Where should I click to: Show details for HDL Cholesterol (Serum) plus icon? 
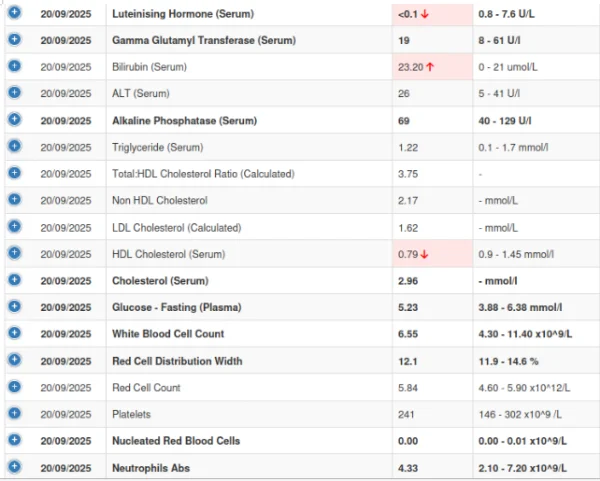pyautogui.click(x=14, y=252)
